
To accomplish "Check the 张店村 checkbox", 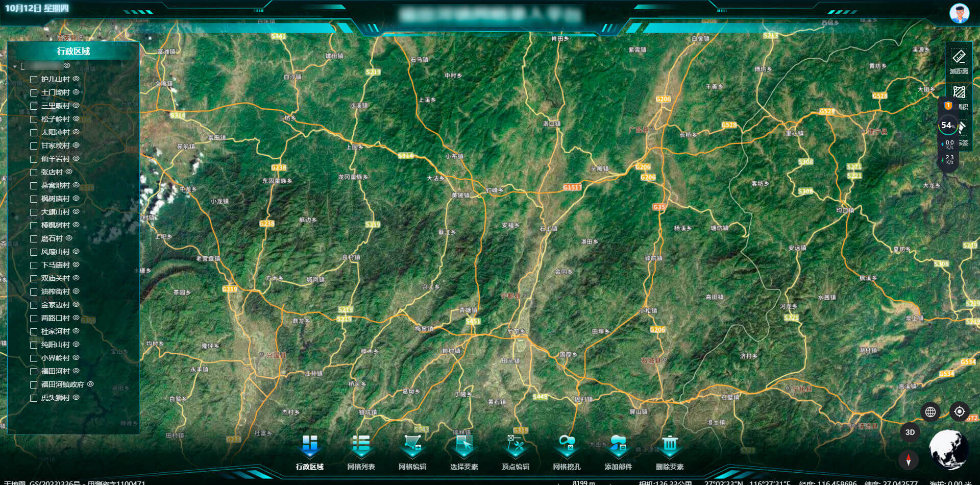I will click(34, 173).
